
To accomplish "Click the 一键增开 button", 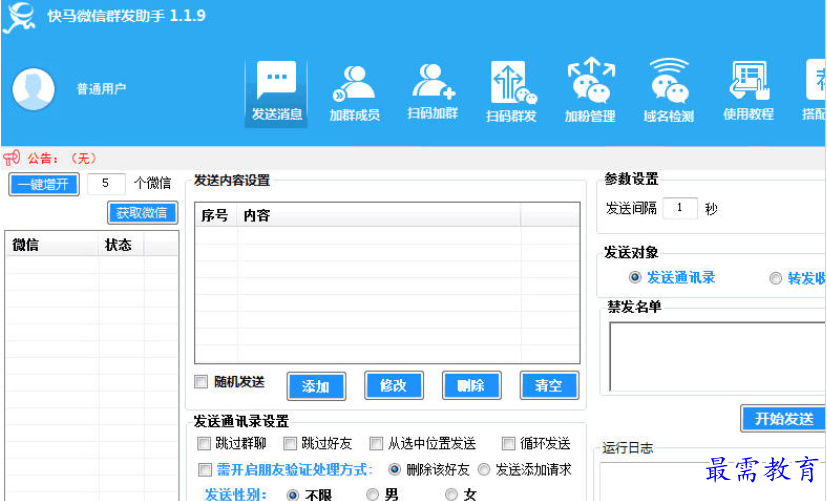I will [44, 184].
